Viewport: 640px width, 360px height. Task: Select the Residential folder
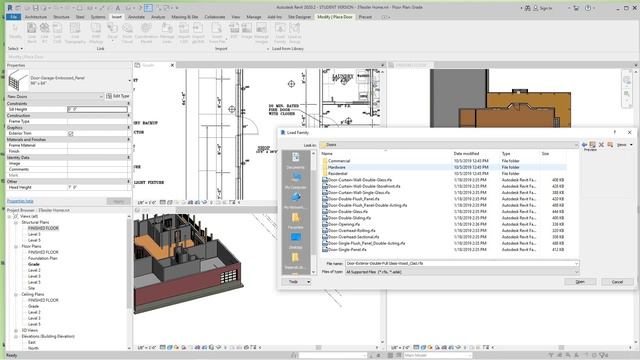(339, 173)
